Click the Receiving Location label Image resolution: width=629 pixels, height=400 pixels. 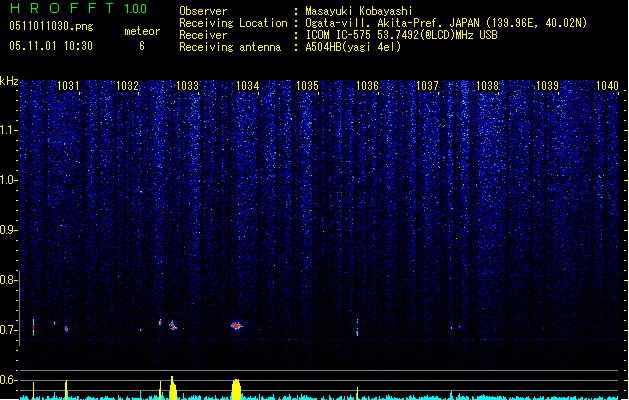[233, 23]
